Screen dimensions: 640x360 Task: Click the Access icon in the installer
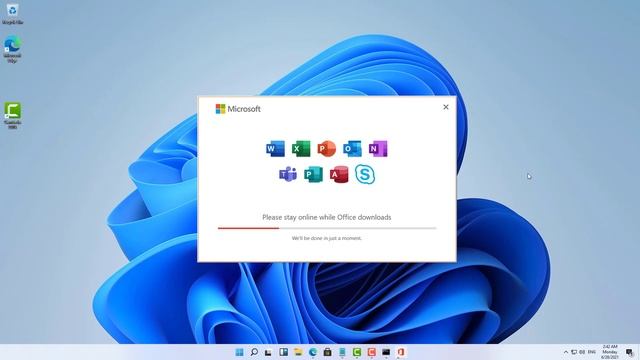[339, 174]
